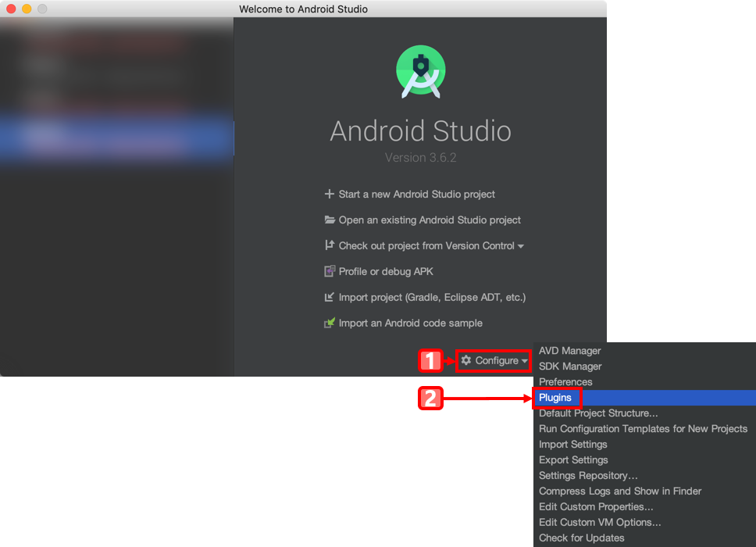Image resolution: width=756 pixels, height=547 pixels.
Task: Click the Android Studio logo
Action: tap(421, 72)
